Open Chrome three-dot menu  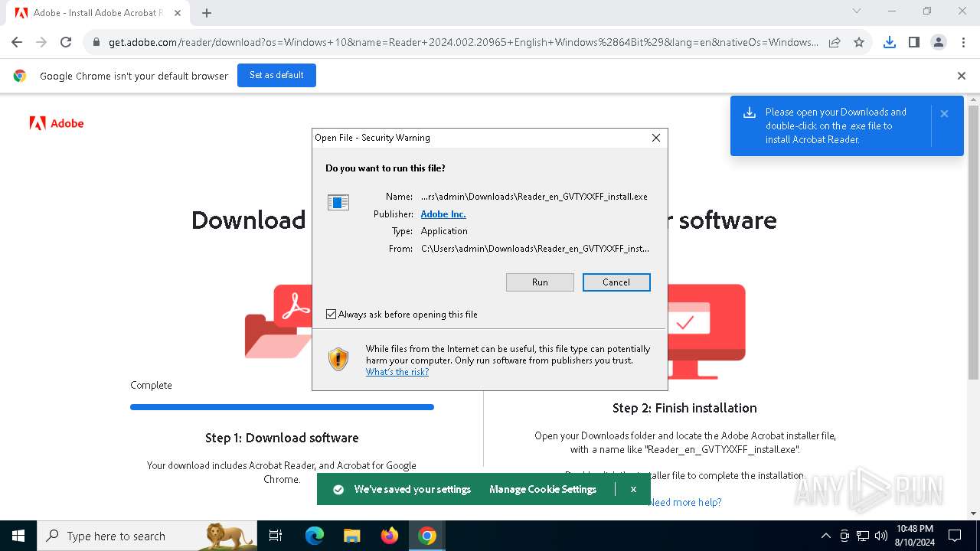pyautogui.click(x=963, y=42)
